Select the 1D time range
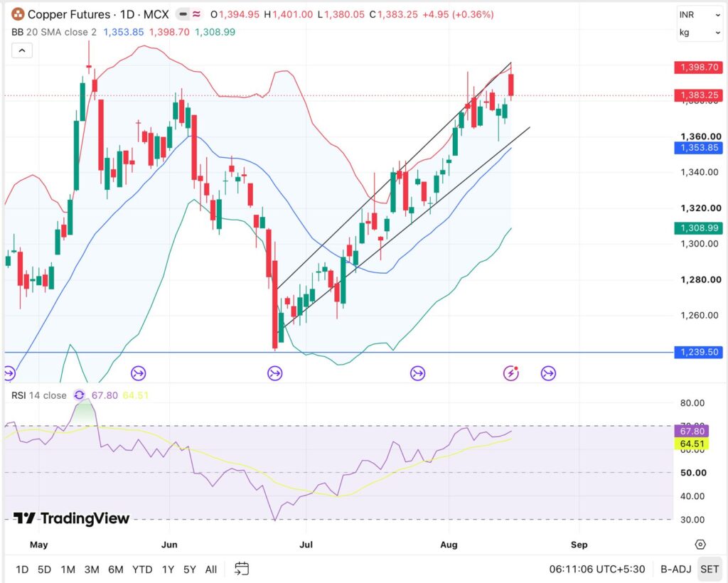The image size is (728, 583). [22, 569]
